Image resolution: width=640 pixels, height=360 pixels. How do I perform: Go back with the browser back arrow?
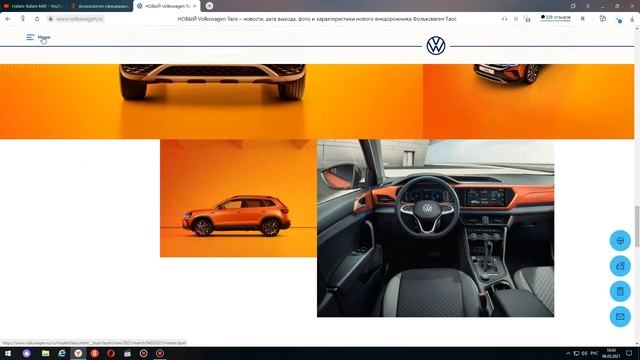point(8,19)
